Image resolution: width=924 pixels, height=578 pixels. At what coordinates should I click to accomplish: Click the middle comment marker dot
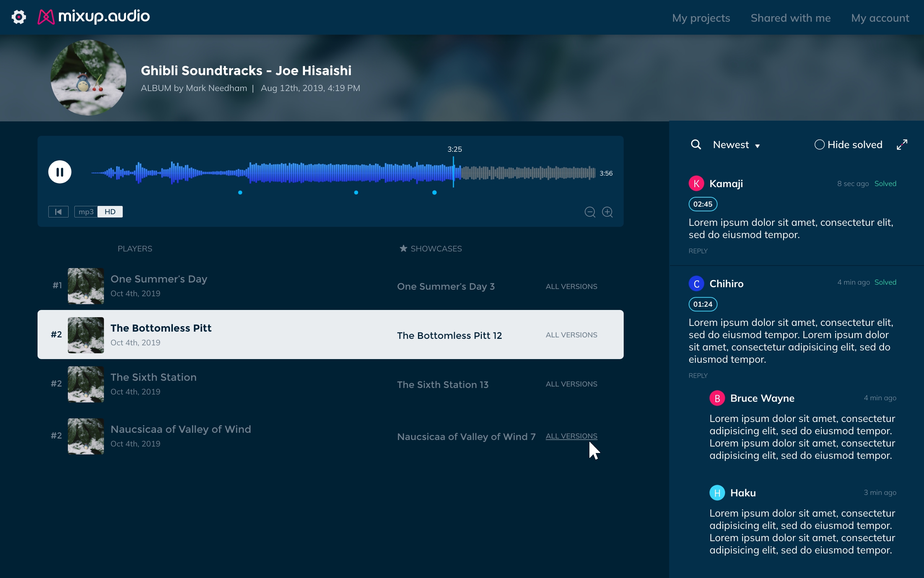(x=356, y=192)
